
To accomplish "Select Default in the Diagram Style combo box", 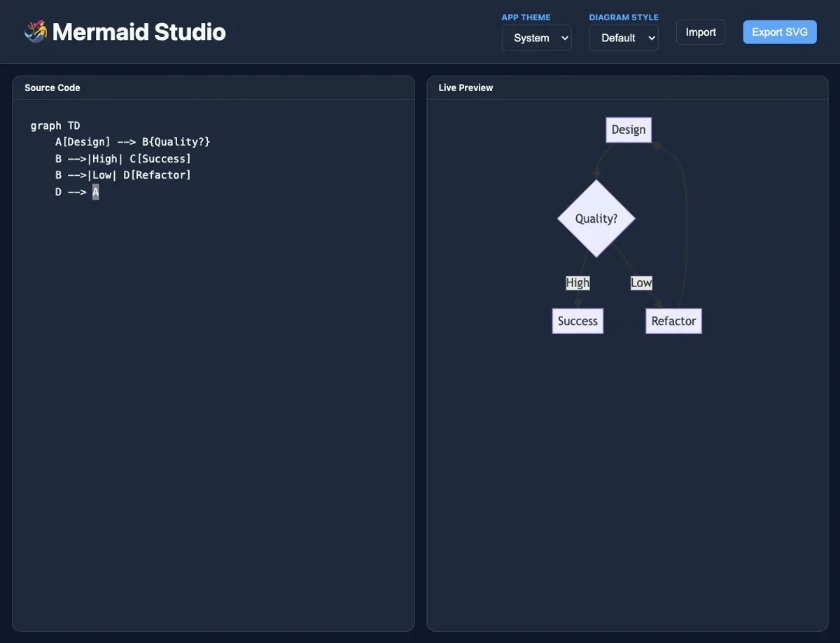I will tap(617, 37).
